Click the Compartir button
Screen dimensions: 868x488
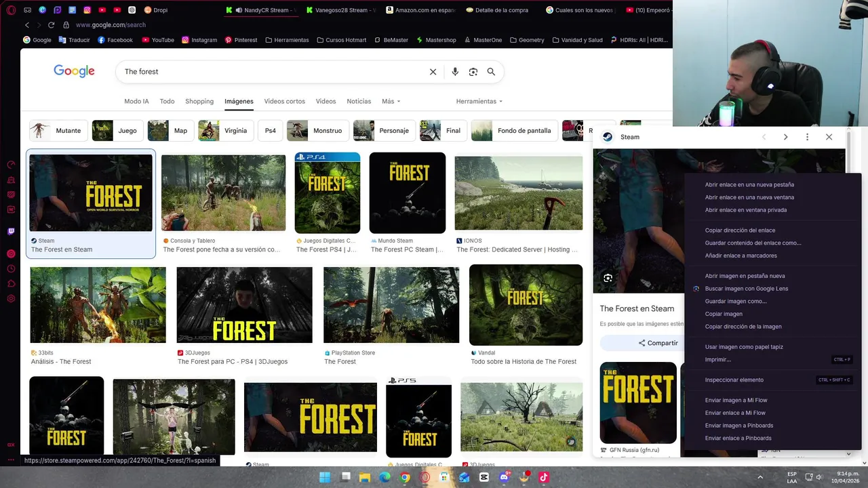coord(658,343)
